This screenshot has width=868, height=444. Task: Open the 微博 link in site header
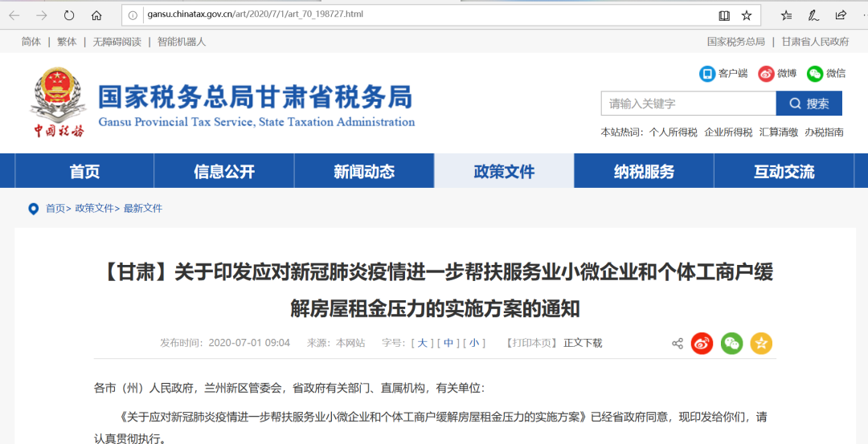tap(777, 74)
